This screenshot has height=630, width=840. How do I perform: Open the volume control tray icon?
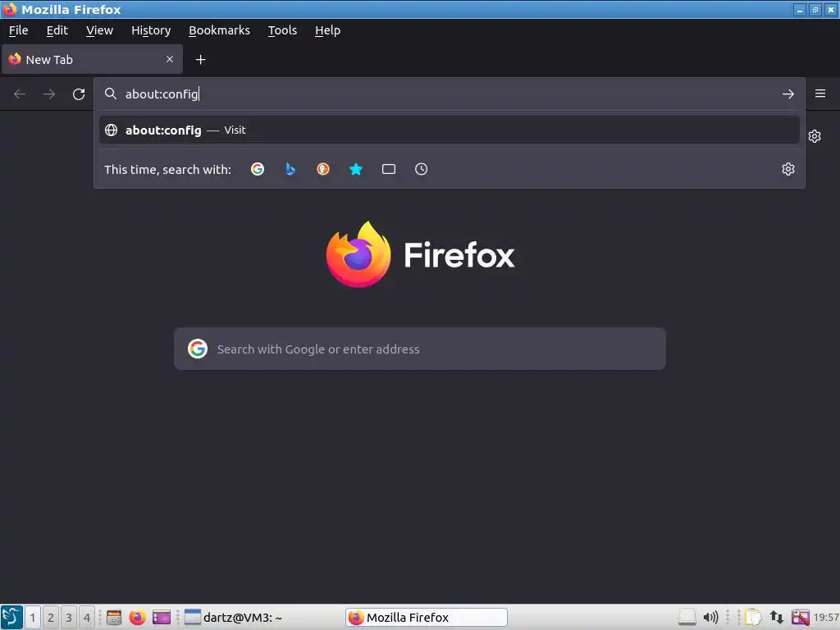(x=710, y=617)
